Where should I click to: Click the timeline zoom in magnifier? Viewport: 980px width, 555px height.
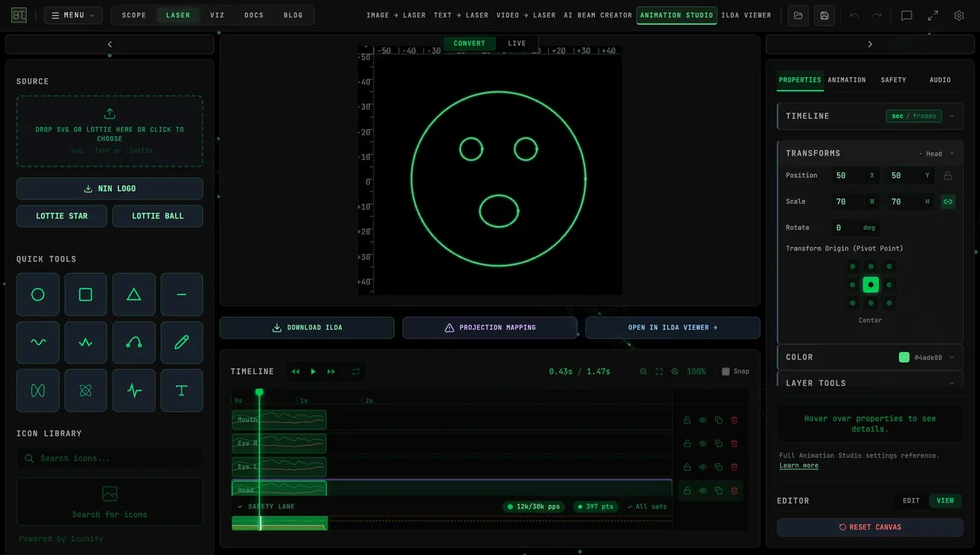pyautogui.click(x=675, y=371)
